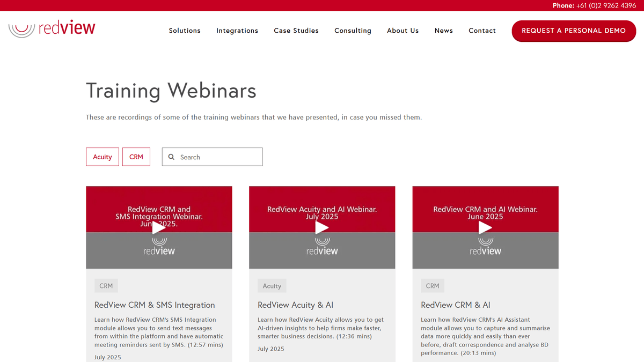Open the About Us page
Viewport: 644px width, 362px height.
point(402,31)
